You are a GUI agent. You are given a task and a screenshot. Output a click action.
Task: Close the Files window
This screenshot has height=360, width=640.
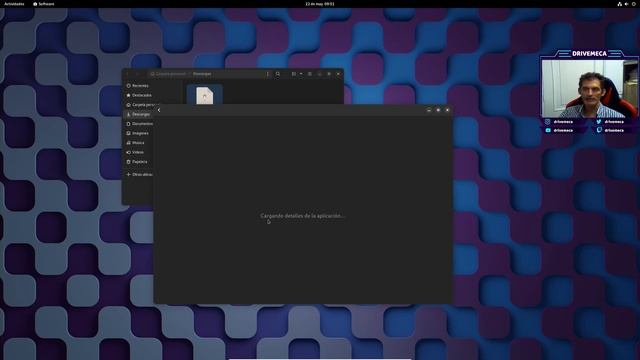(338, 74)
